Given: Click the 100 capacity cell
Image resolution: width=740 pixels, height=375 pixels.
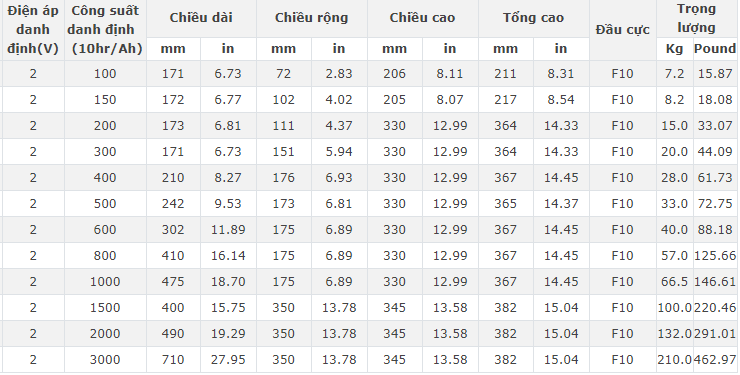Looking at the screenshot, I should (x=105, y=74).
